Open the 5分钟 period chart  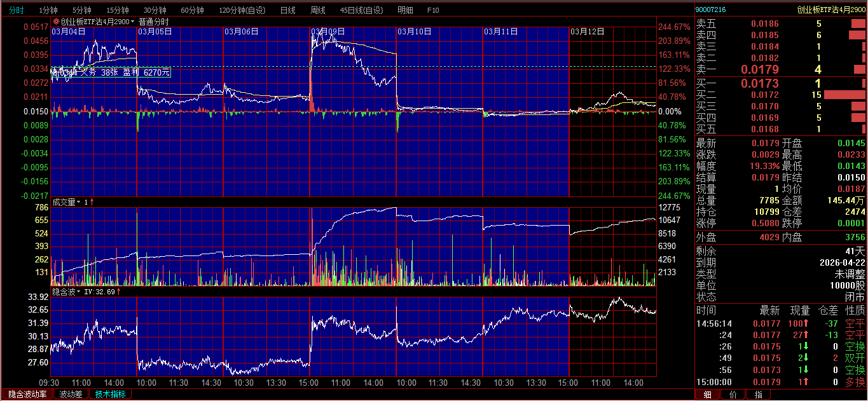82,11
